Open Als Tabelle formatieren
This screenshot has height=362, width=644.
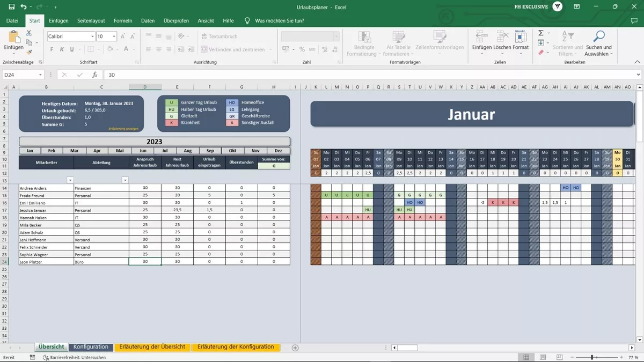click(398, 43)
